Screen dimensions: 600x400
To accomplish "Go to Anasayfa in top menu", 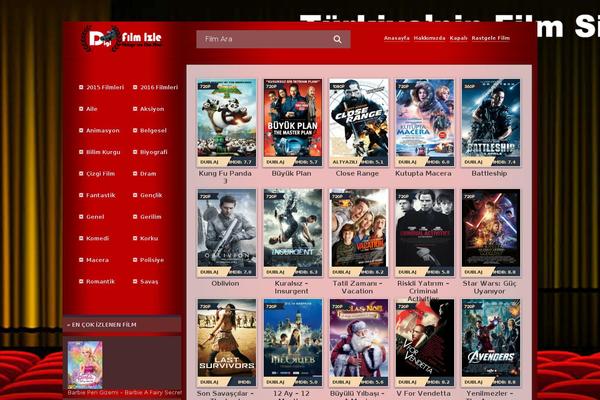I will pyautogui.click(x=396, y=38).
